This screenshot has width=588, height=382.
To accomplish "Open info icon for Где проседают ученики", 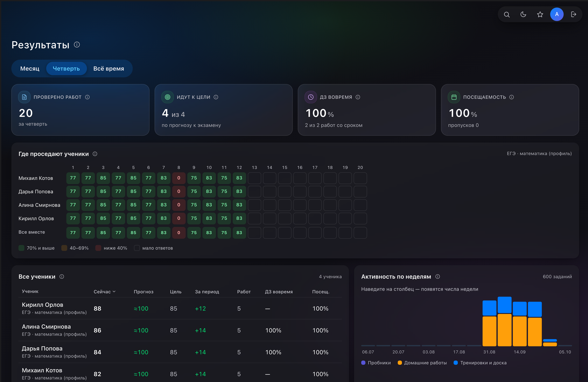I will pyautogui.click(x=95, y=154).
